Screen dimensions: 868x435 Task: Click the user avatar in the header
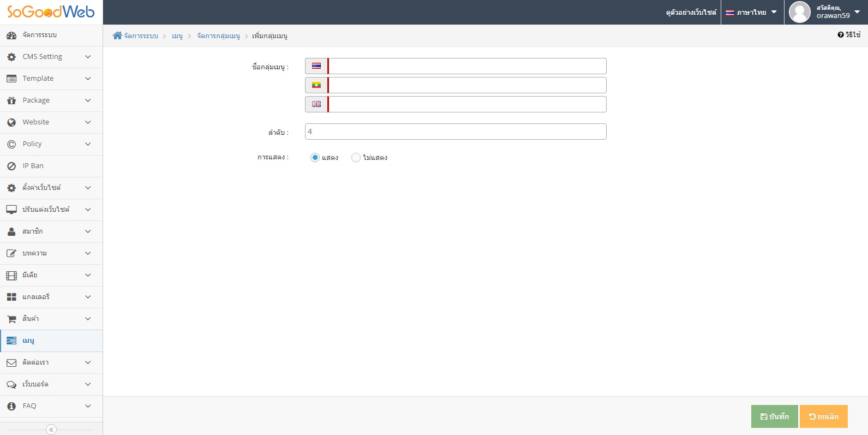pos(800,12)
